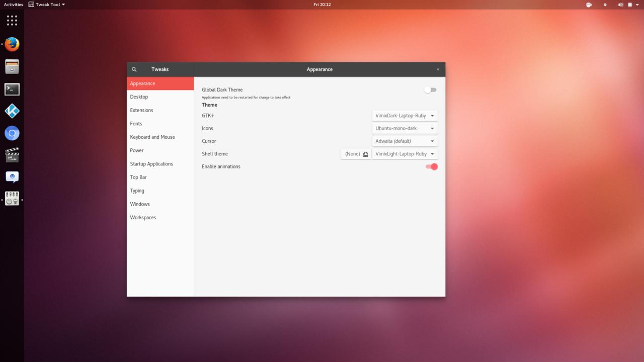Open Tweak Tool app menu in top bar
Image resolution: width=644 pixels, height=362 pixels.
47,5
